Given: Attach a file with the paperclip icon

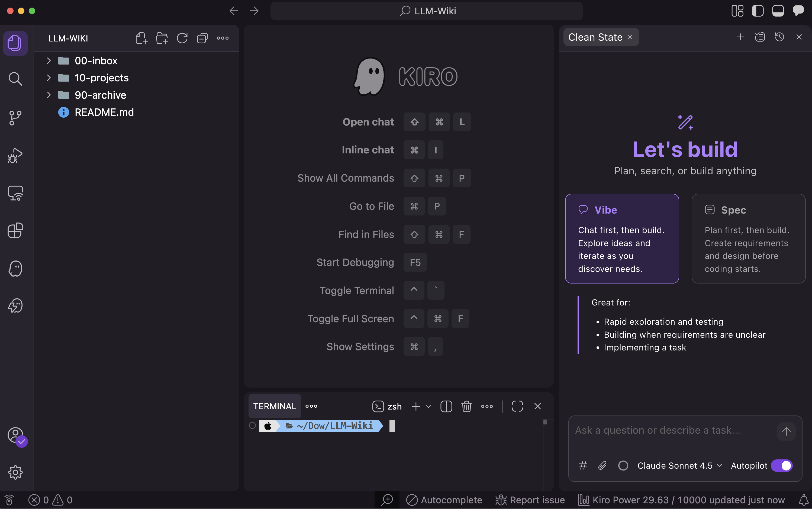Looking at the screenshot, I should click(x=602, y=466).
